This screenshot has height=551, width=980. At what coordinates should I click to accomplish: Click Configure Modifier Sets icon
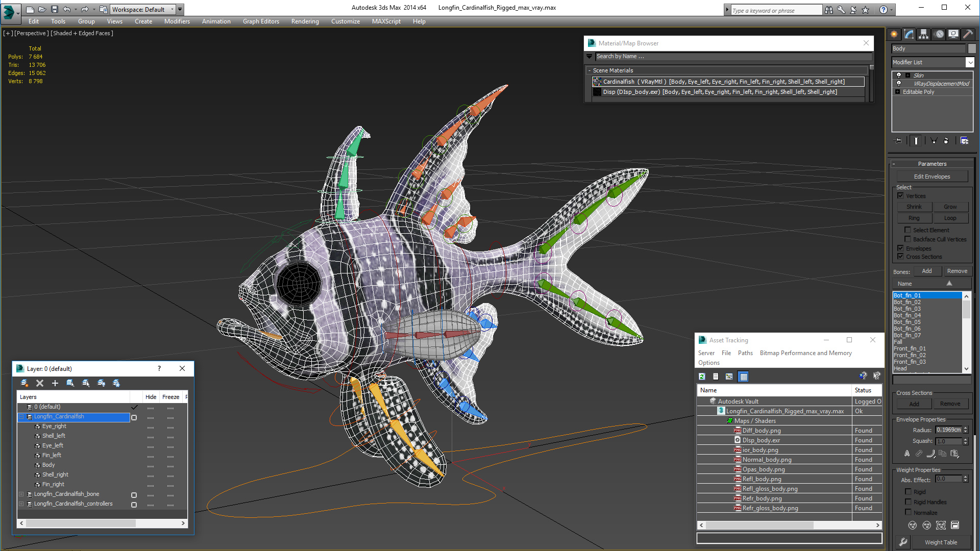[x=964, y=141]
